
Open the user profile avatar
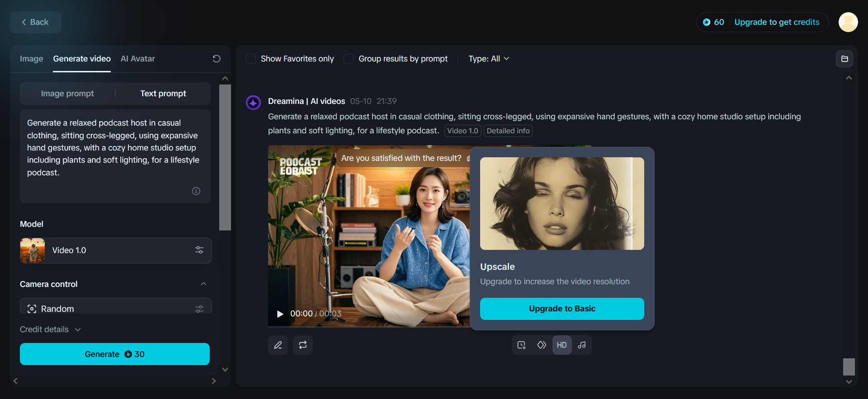tap(848, 22)
